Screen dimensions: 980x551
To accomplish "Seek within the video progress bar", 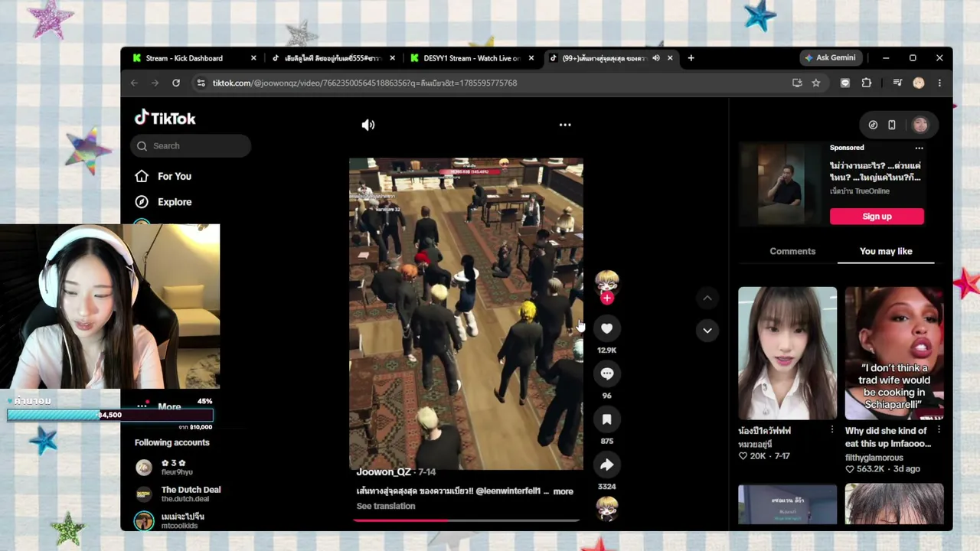I will [x=465, y=520].
